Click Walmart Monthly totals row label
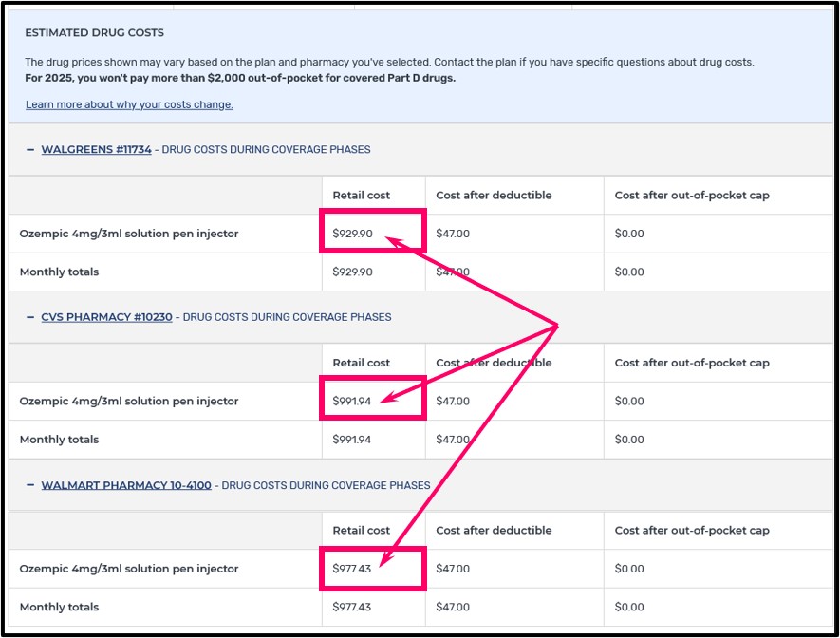 [59, 608]
